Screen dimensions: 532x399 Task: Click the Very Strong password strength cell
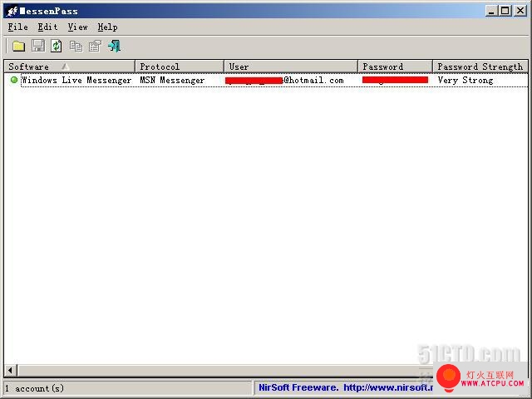click(465, 81)
